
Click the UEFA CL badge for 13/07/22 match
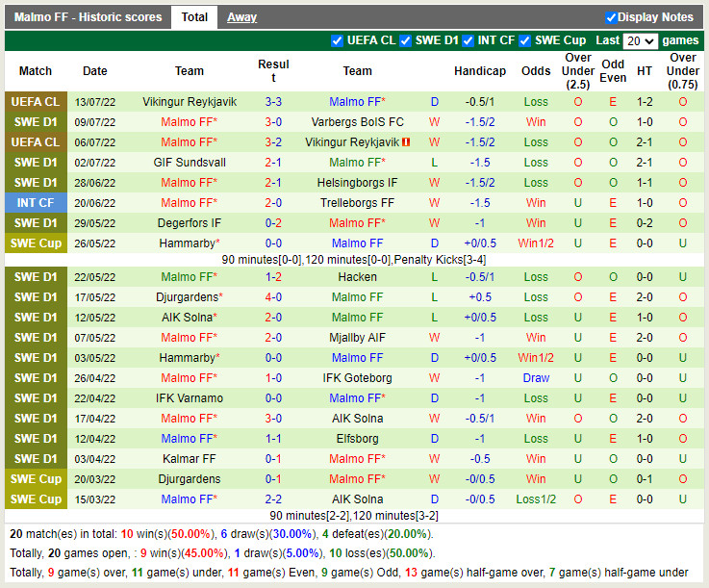tap(36, 102)
